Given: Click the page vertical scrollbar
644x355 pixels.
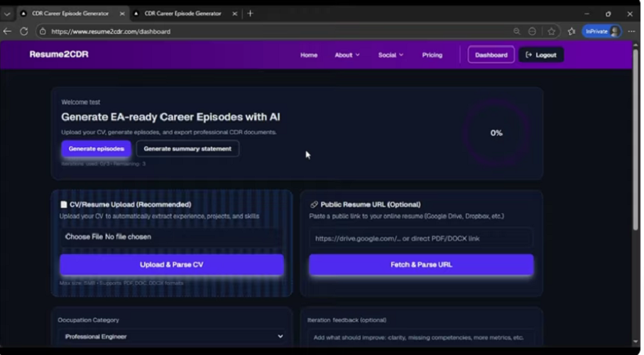Looking at the screenshot, I should 635,140.
